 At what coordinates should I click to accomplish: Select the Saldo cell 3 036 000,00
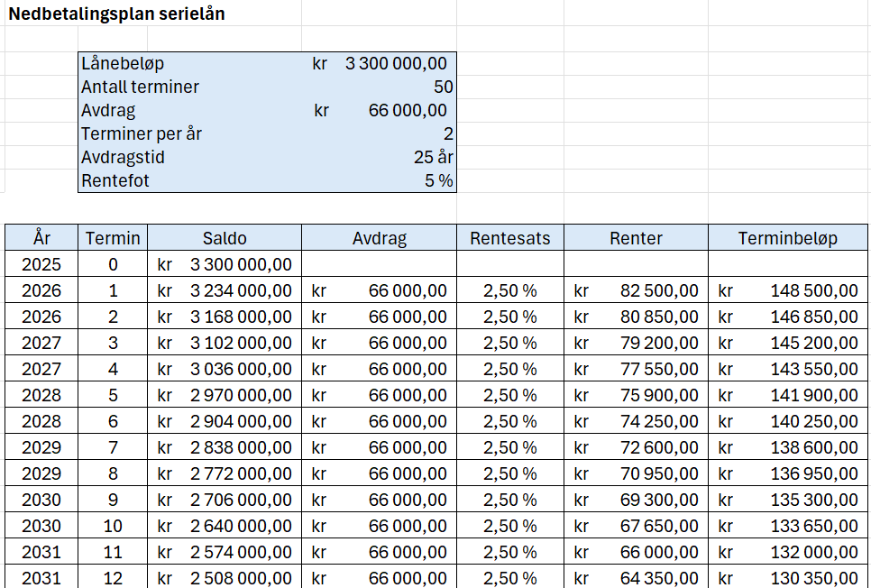(x=225, y=369)
